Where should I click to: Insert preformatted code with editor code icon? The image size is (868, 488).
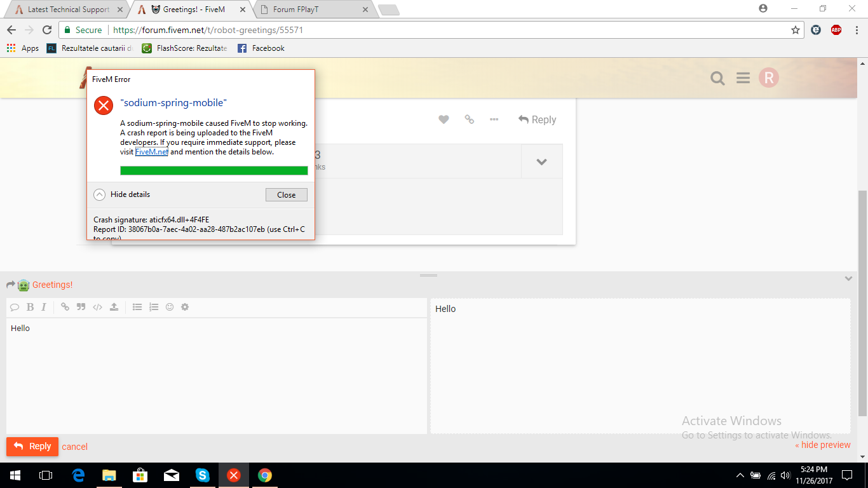click(97, 307)
